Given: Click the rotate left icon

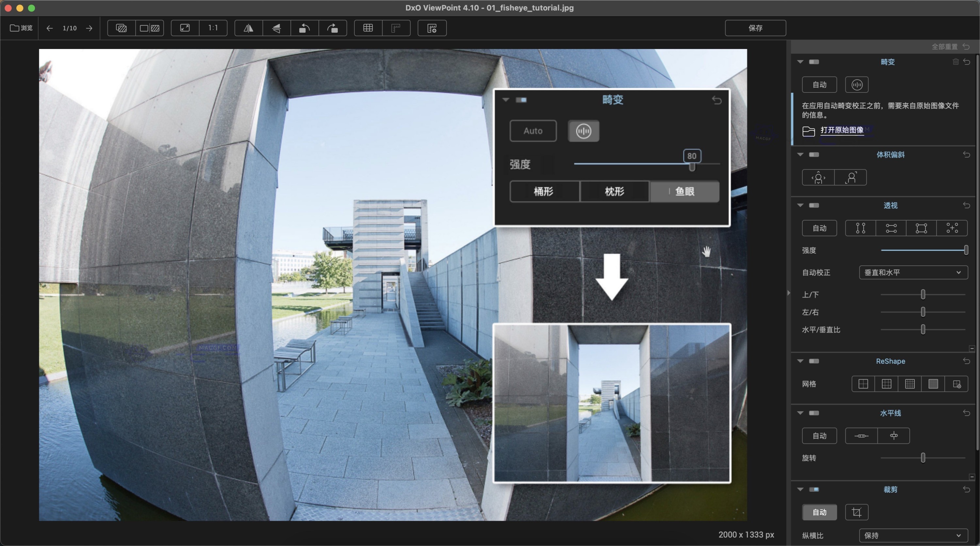Looking at the screenshot, I should pyautogui.click(x=304, y=28).
